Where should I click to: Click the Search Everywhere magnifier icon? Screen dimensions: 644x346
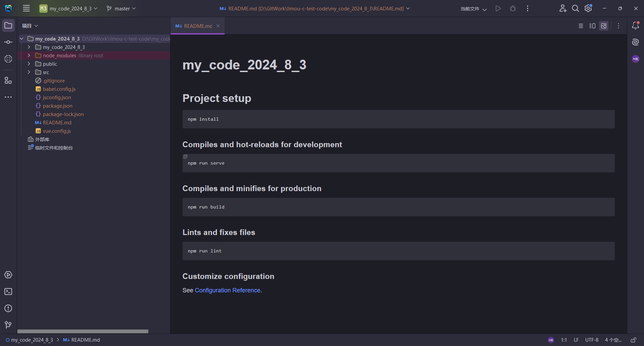click(x=575, y=9)
